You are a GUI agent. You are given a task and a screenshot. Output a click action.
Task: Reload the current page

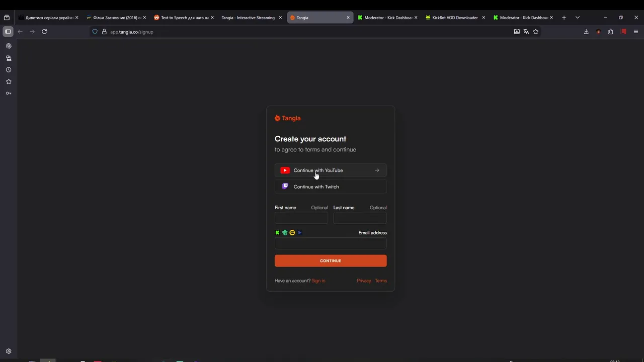pos(44,31)
